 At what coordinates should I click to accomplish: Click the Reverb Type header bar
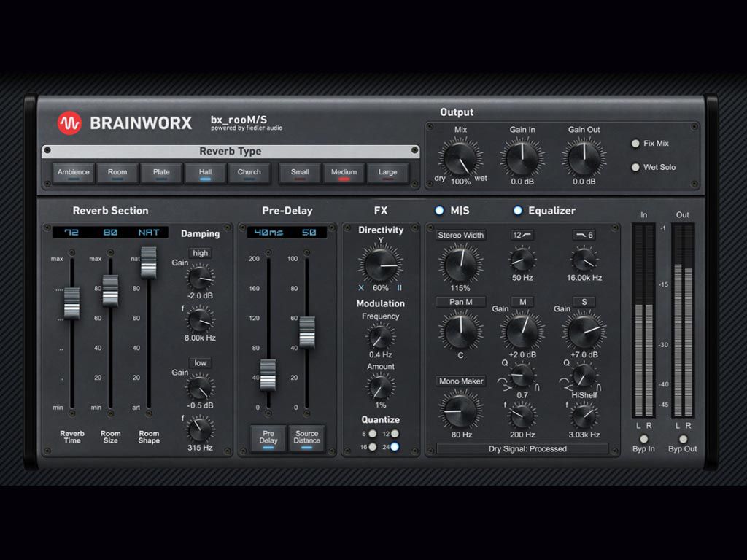[x=231, y=152]
